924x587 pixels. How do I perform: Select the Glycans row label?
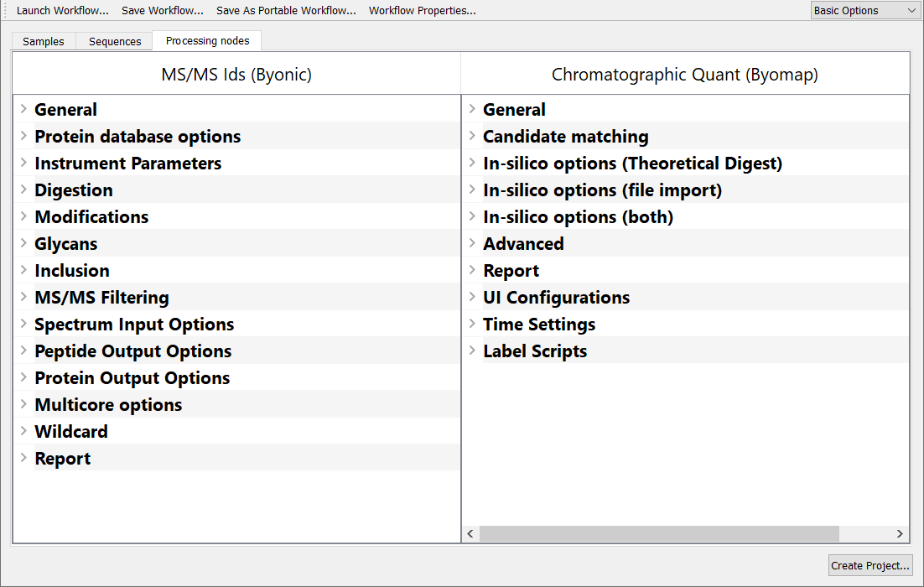(x=66, y=243)
